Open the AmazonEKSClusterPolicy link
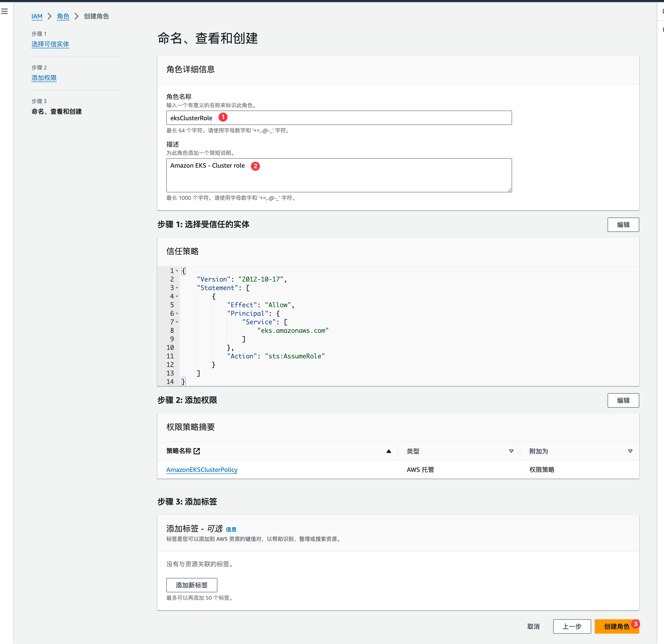 pos(202,470)
